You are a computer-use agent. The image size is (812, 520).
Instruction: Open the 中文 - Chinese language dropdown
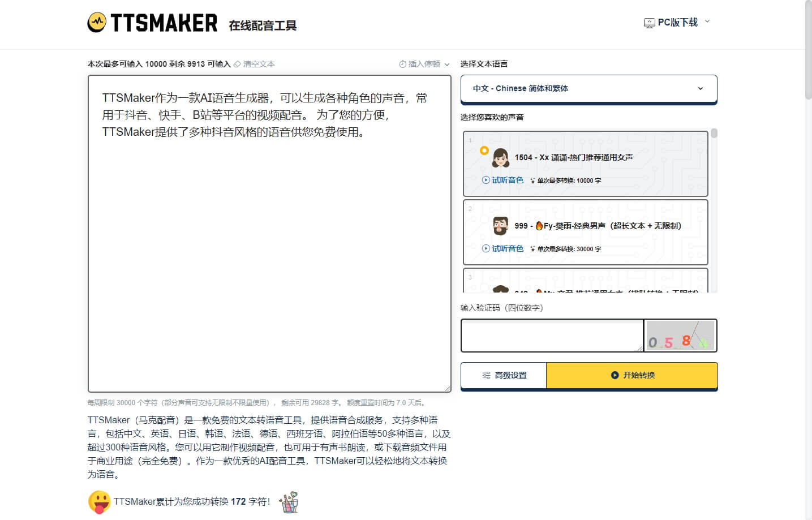[588, 88]
